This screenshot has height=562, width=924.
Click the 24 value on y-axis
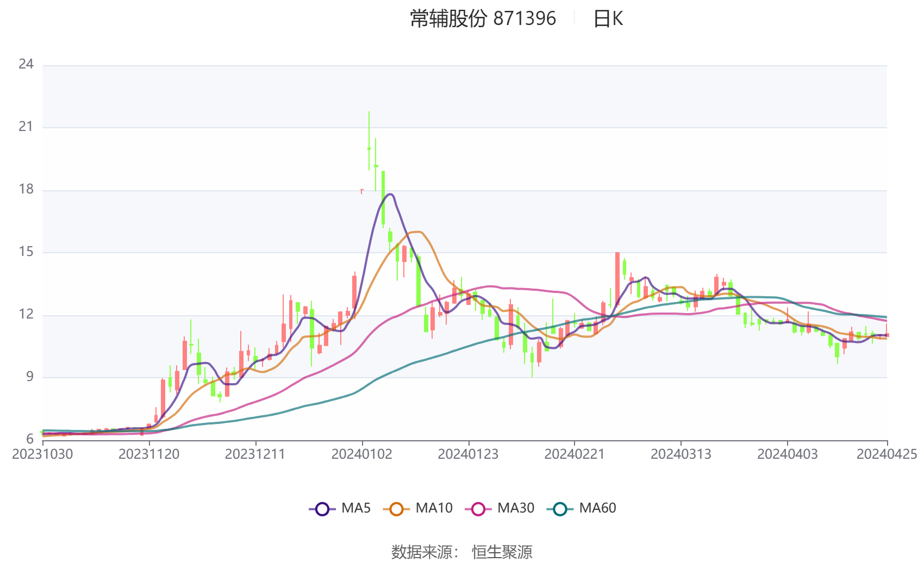26,64
